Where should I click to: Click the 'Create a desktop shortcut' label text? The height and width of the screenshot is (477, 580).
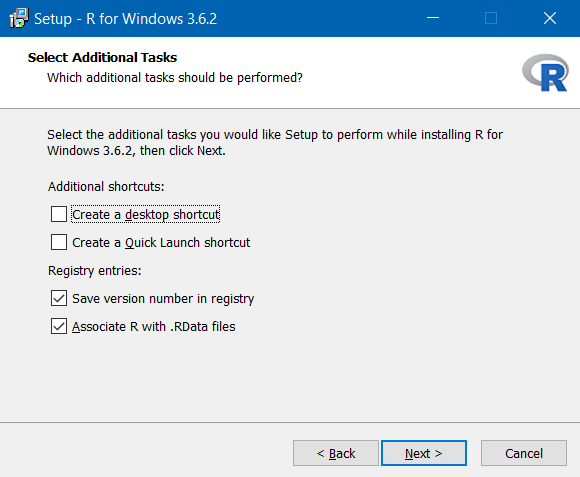pyautogui.click(x=146, y=214)
